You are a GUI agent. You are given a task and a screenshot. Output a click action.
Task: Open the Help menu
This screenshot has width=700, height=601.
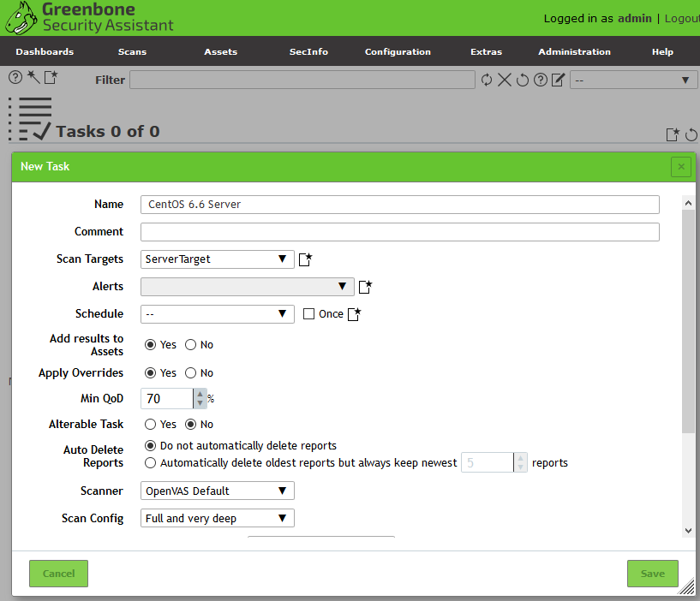pos(662,51)
